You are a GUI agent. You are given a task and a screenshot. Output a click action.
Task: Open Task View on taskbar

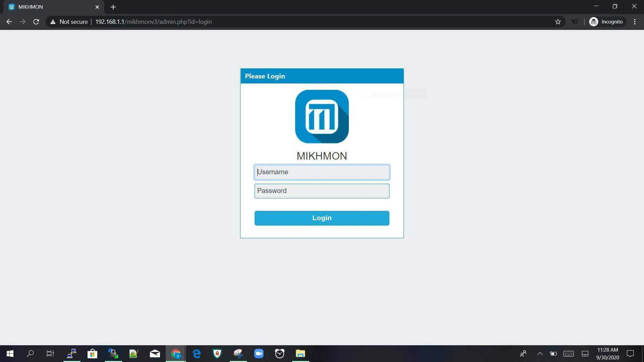point(50,354)
